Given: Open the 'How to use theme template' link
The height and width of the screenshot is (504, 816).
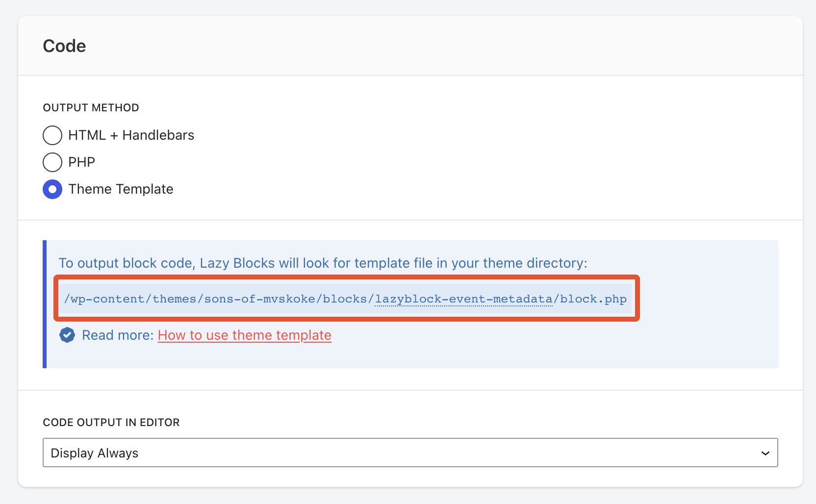Looking at the screenshot, I should (244, 335).
